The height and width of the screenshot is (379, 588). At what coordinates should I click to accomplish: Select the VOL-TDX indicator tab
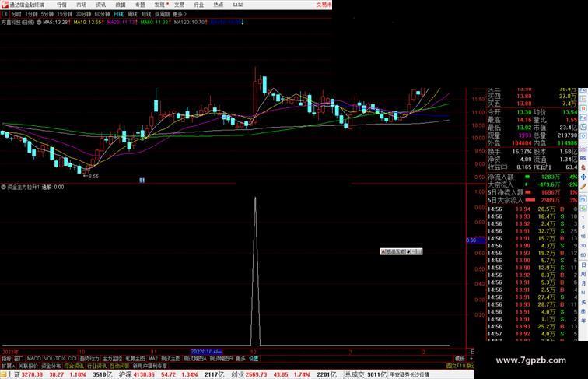(x=54, y=359)
